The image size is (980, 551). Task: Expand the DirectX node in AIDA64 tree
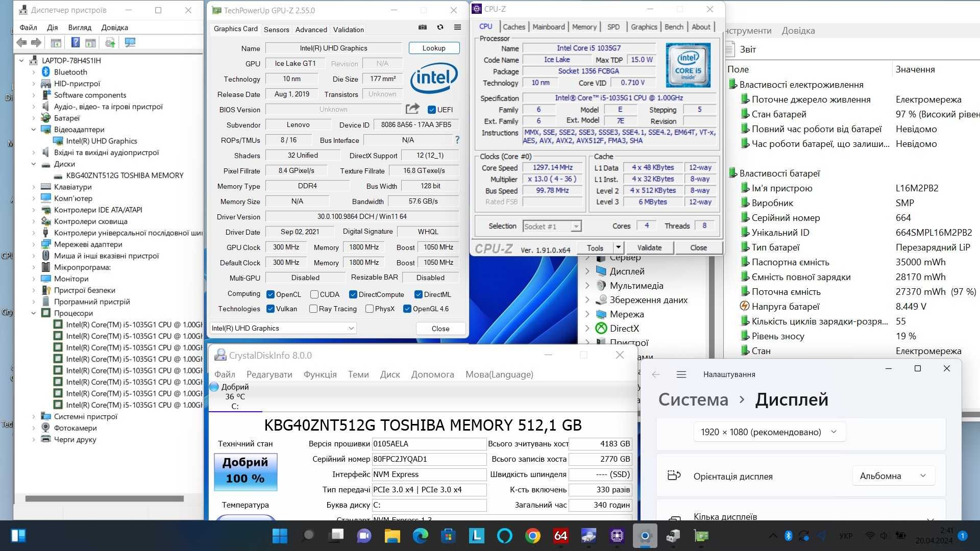coord(587,329)
